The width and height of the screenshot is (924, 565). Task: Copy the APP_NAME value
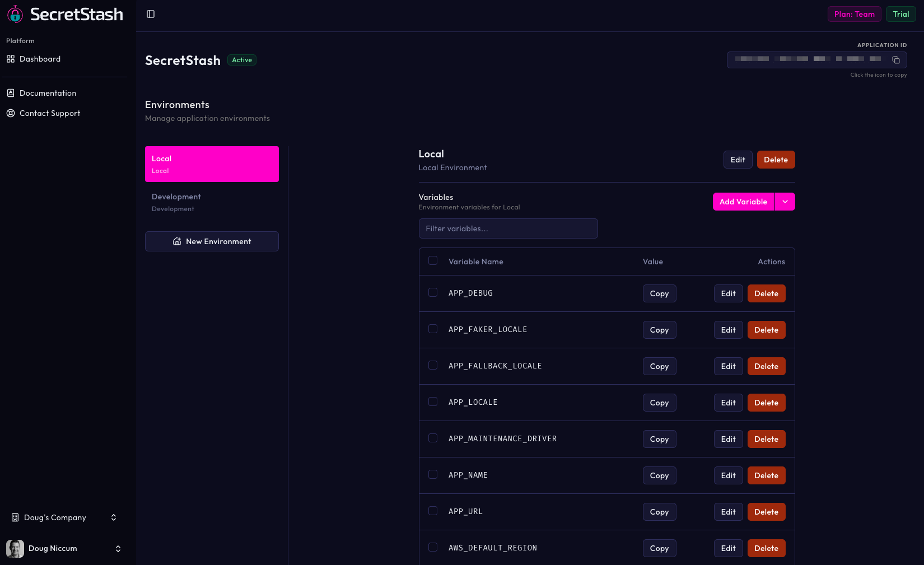(x=660, y=475)
